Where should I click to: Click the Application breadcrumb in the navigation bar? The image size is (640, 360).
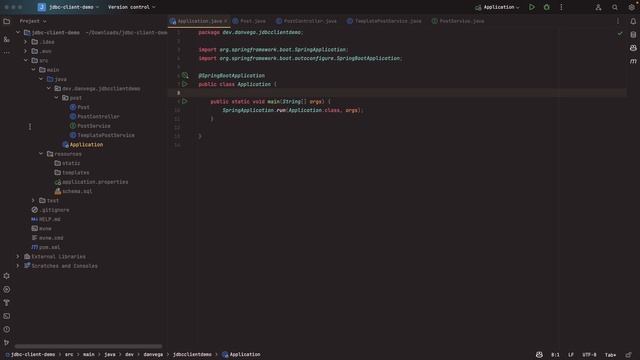[x=241, y=354]
